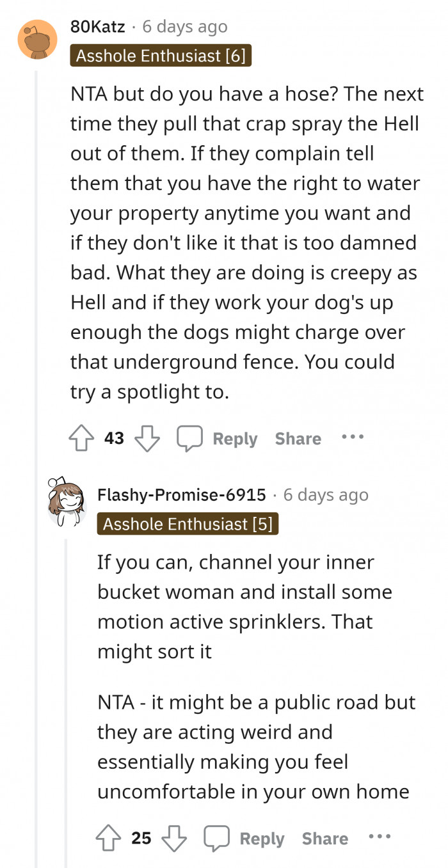Click the Asshole Enthusiast [6] flair
Image resolution: width=448 pixels, height=868 pixels.
(161, 56)
